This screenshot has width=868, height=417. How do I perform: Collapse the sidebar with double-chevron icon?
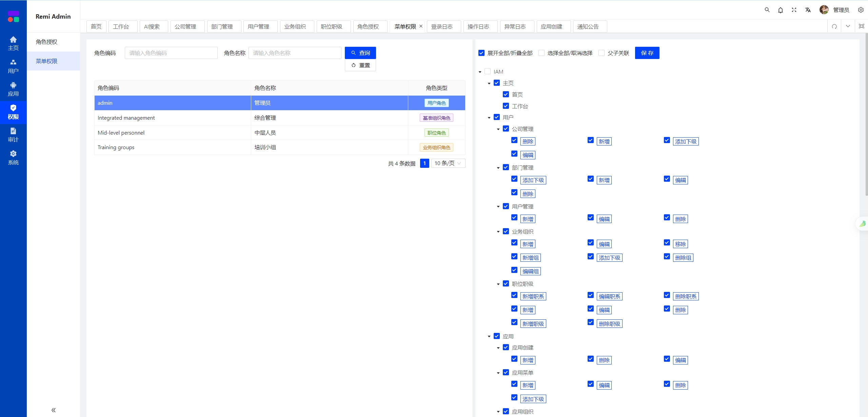(x=53, y=410)
